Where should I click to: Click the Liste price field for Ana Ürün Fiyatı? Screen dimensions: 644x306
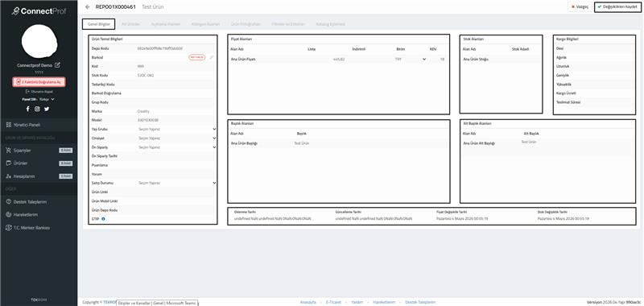pyautogui.click(x=327, y=59)
